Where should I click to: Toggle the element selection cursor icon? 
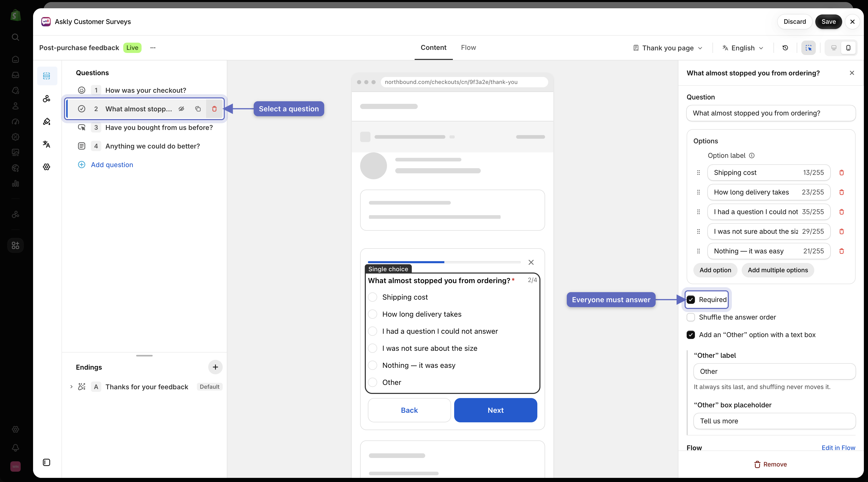[808, 48]
